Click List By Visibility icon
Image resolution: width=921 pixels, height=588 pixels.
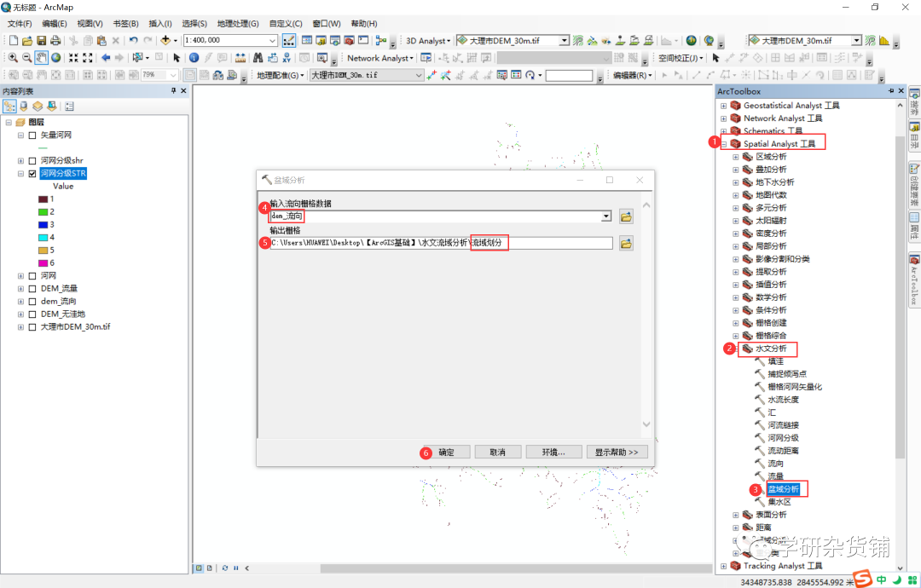[38, 107]
